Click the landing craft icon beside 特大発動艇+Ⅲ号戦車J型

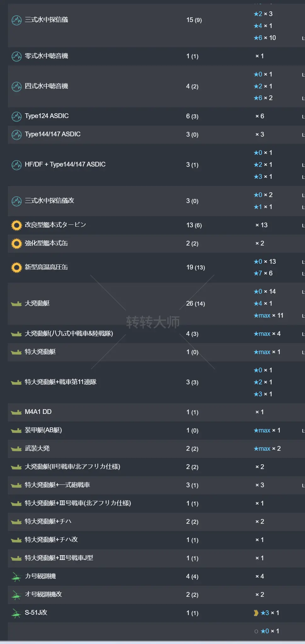[16, 558]
